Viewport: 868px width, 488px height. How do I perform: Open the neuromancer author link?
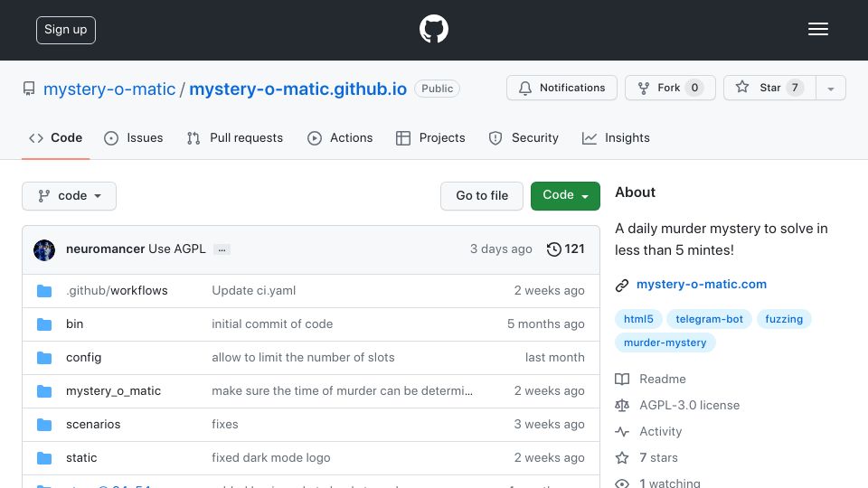coord(105,249)
